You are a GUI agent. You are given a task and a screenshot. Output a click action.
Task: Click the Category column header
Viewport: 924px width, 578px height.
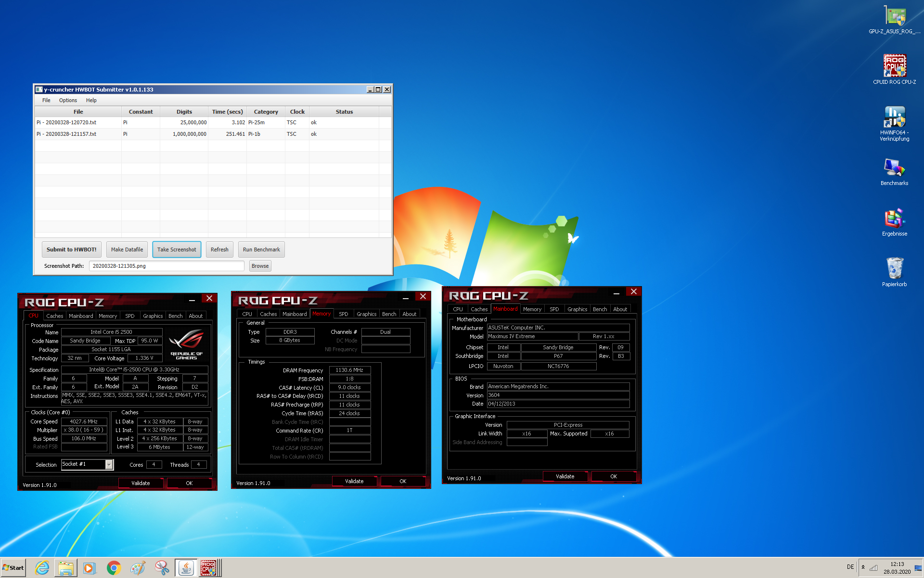pos(266,112)
